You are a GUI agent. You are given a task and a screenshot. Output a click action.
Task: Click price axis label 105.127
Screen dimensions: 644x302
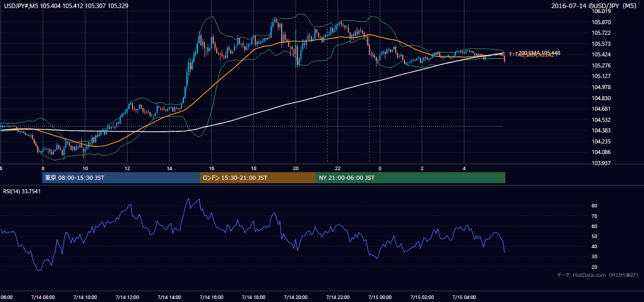pos(601,76)
